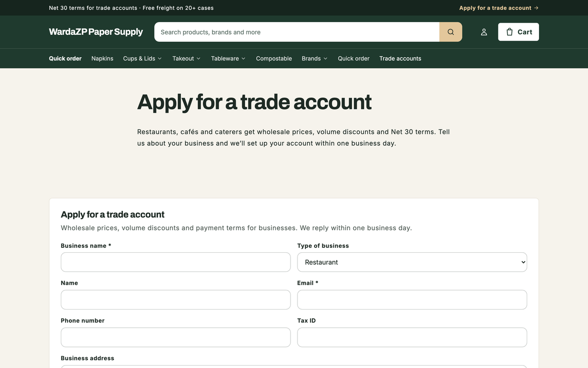Click the "Net 30 terms for trade accounts" banner text
This screenshot has height=368, width=588.
pos(93,8)
